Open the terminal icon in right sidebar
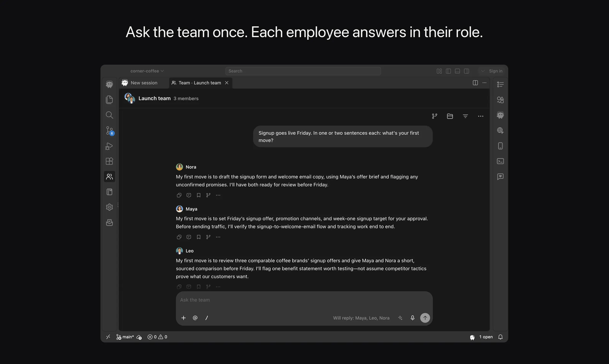The width and height of the screenshot is (609, 364). click(x=500, y=161)
